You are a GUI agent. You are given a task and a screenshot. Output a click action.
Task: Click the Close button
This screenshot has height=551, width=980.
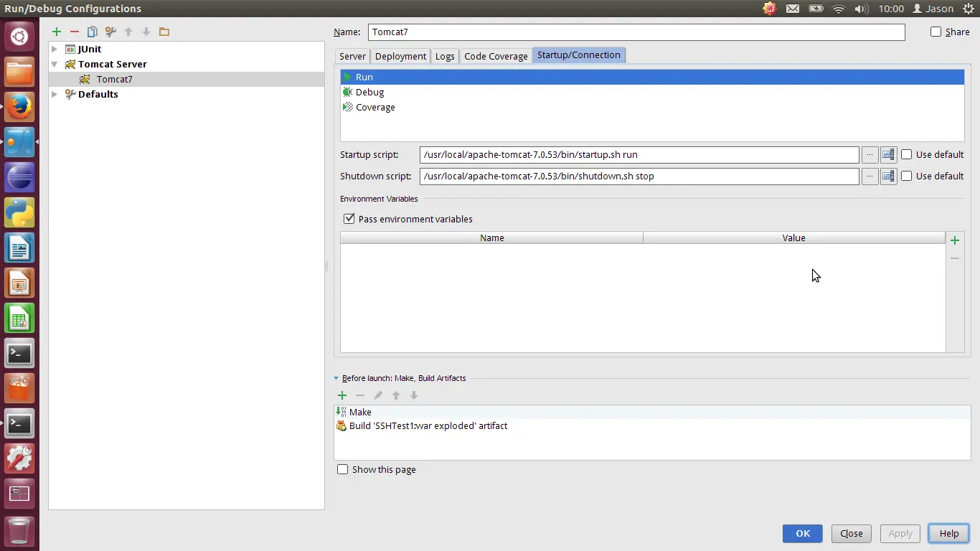(x=852, y=533)
